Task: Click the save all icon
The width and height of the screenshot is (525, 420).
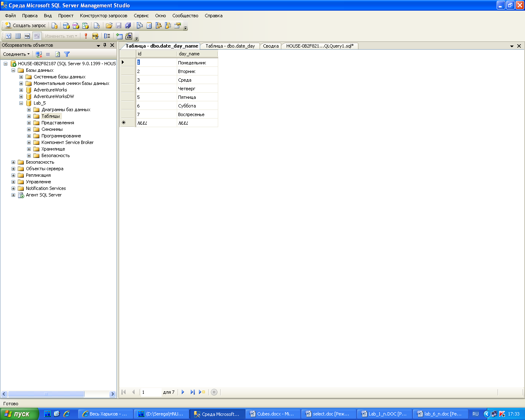Action: point(128,25)
